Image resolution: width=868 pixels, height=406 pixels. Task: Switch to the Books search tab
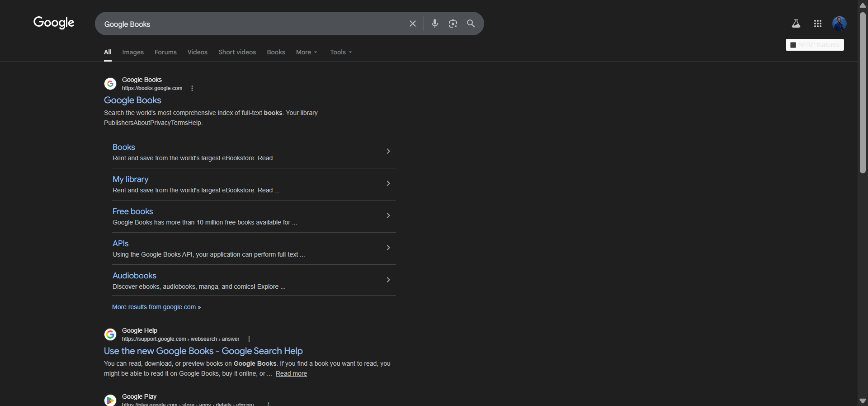(276, 52)
